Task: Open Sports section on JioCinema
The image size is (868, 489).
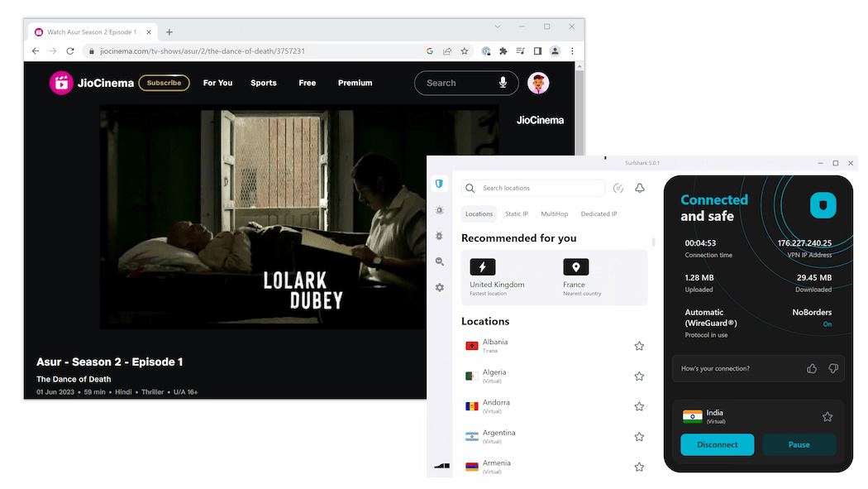Action: [264, 83]
